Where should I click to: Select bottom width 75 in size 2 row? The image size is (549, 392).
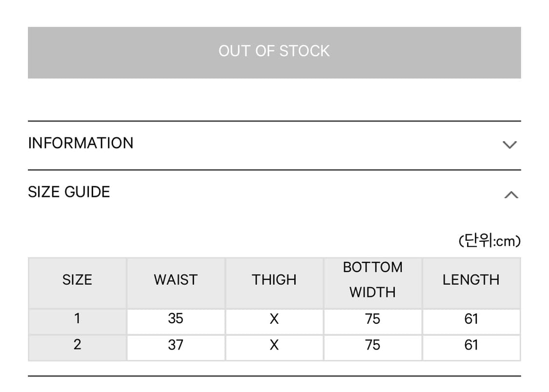click(x=373, y=345)
